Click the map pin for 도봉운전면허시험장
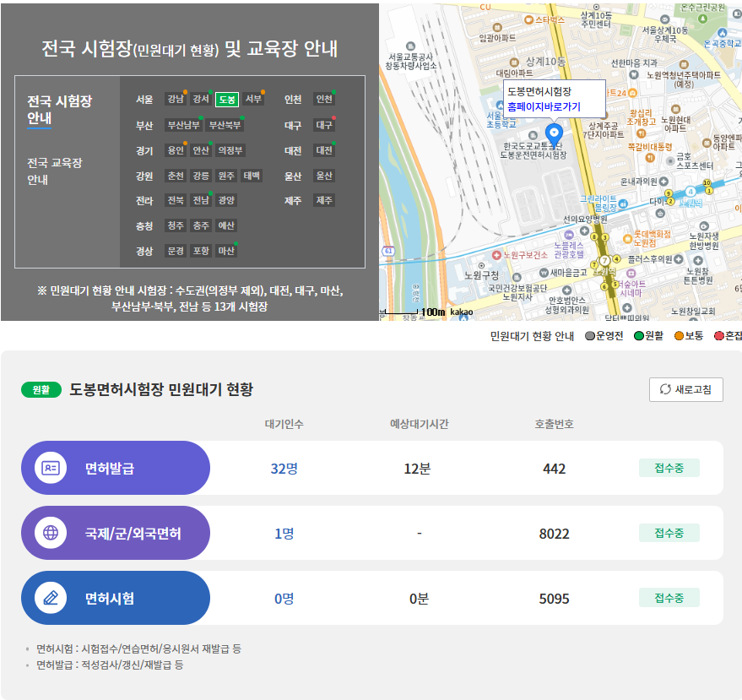 555,132
